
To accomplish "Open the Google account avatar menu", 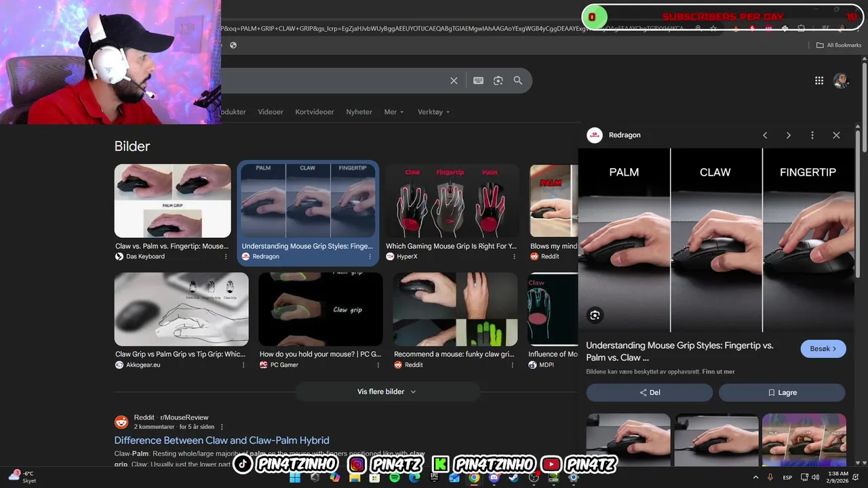I will click(x=841, y=81).
